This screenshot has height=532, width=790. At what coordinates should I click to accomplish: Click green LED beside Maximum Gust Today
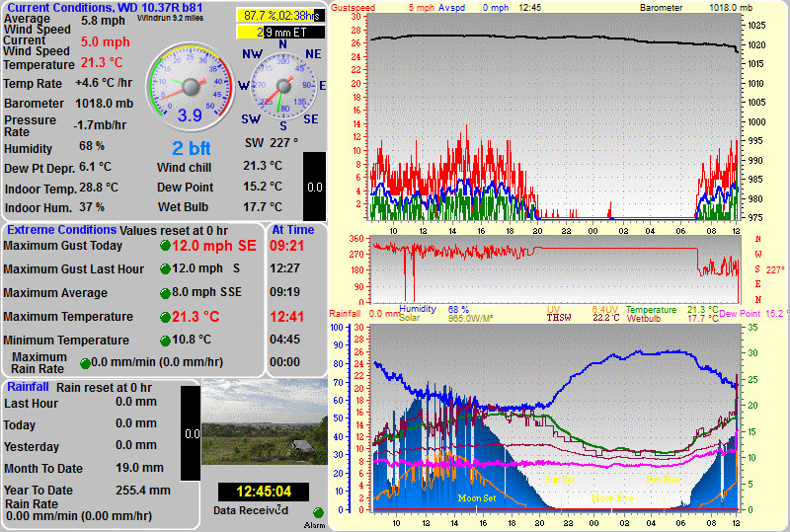click(x=165, y=246)
